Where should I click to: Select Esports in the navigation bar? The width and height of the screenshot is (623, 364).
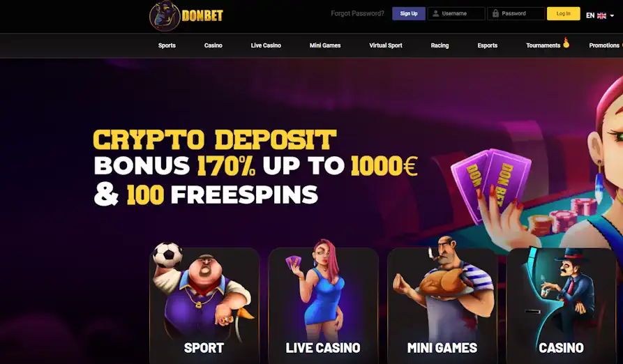pos(487,45)
